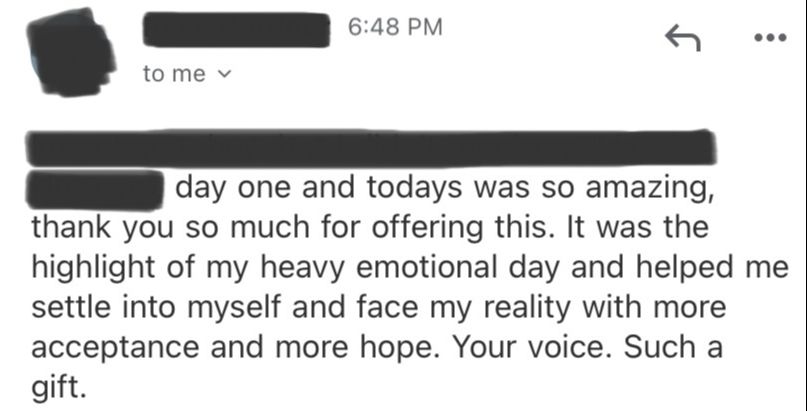Viewport: 807px width, 411px height.
Task: Select the redacted sender name in header
Action: 237,29
